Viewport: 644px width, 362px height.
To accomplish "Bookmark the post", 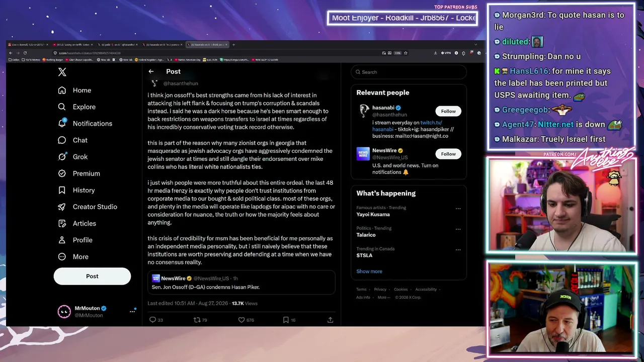I will (x=286, y=320).
